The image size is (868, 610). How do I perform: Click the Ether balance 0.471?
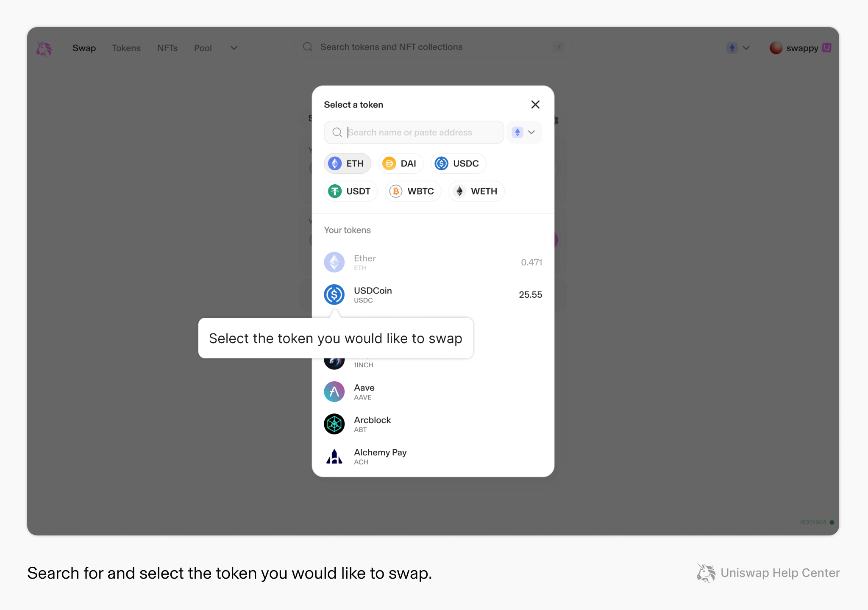[x=531, y=262]
